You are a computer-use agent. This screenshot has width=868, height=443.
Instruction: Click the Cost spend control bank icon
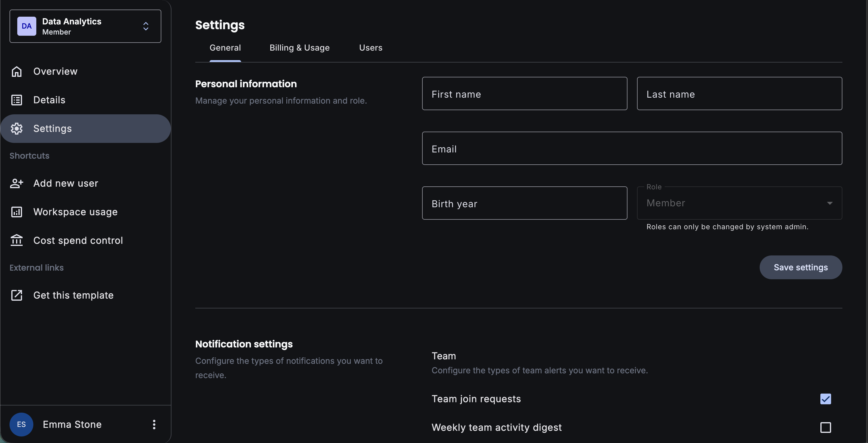point(16,241)
